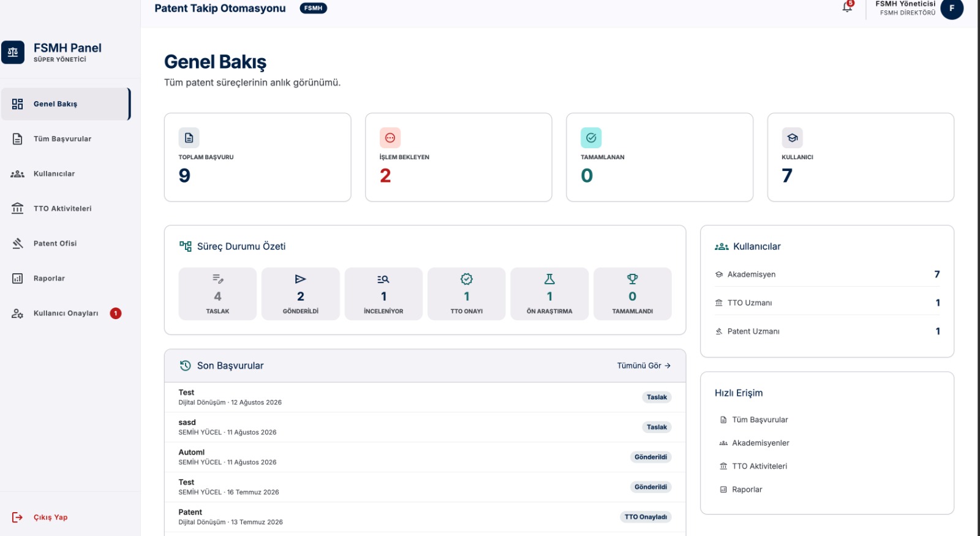The height and width of the screenshot is (536, 980).
Task: Open Kullanıcı Onayları in the sidebar
Action: pos(66,314)
